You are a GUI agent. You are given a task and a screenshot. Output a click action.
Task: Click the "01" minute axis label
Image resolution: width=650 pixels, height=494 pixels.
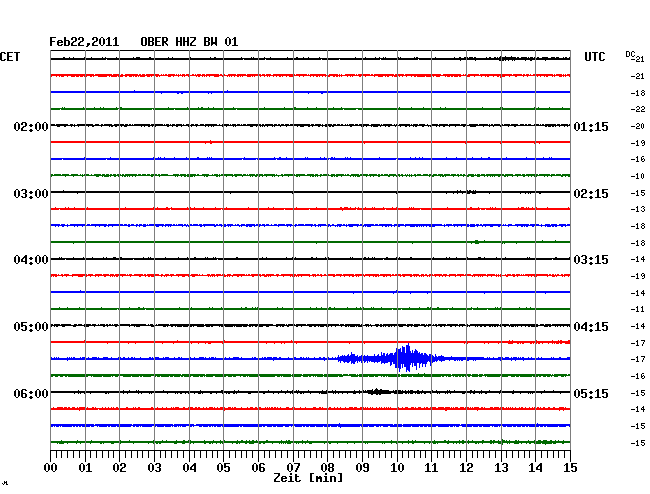(x=85, y=468)
